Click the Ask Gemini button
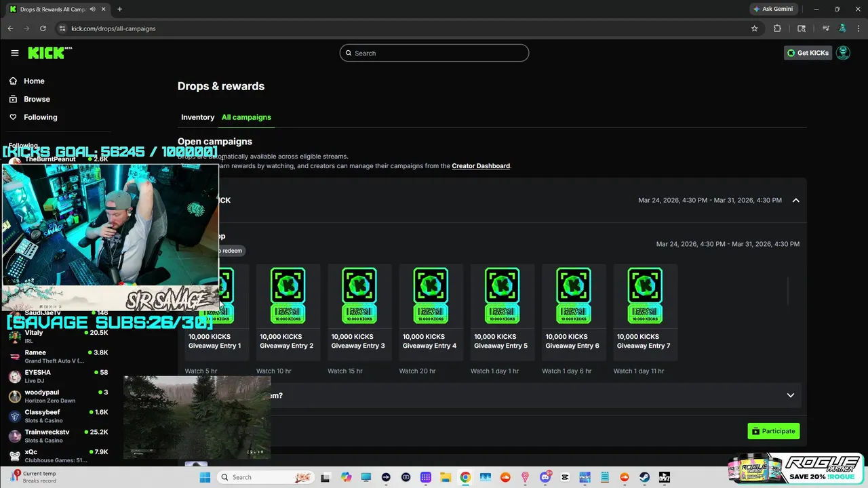 [773, 9]
